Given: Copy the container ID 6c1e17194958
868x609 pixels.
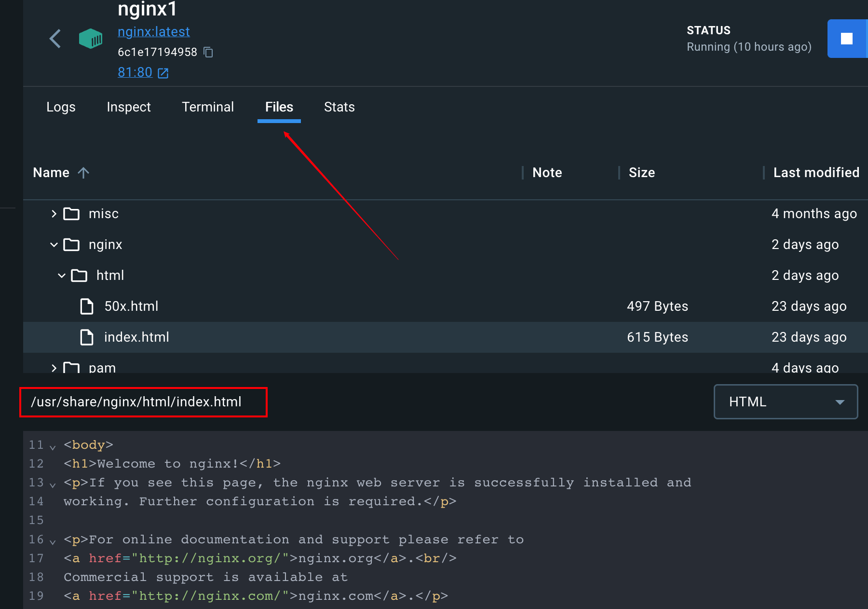Looking at the screenshot, I should tap(208, 52).
